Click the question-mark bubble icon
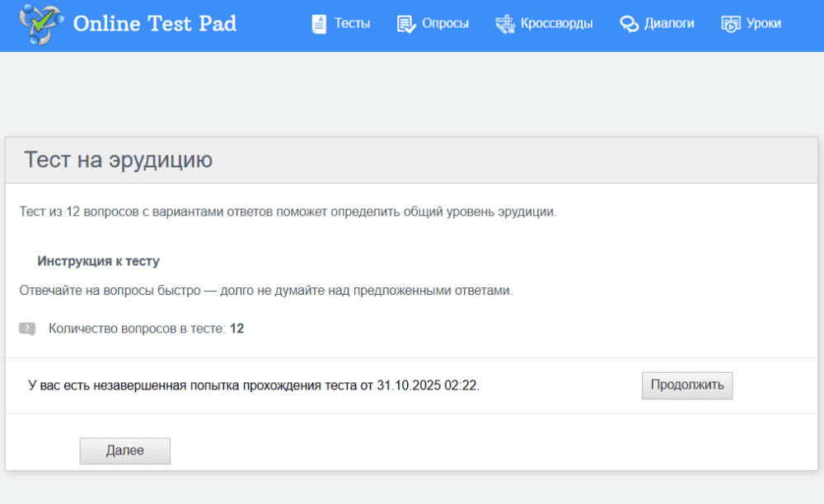Screen dimensions: 824x504 click(27, 329)
